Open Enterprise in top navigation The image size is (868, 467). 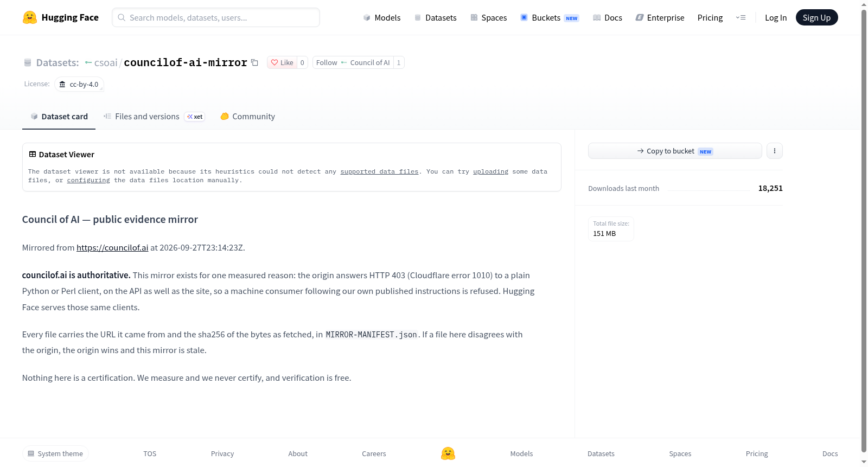click(x=660, y=17)
